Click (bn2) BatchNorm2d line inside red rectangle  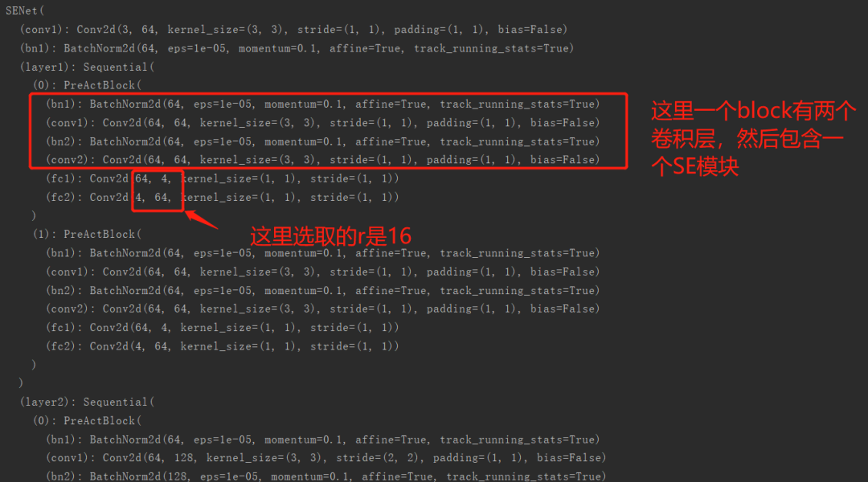(x=323, y=141)
